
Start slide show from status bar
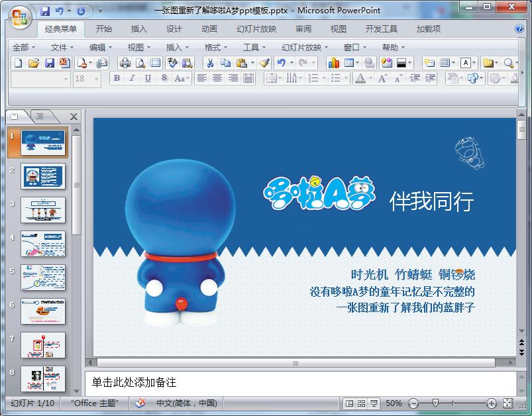pyautogui.click(x=374, y=403)
